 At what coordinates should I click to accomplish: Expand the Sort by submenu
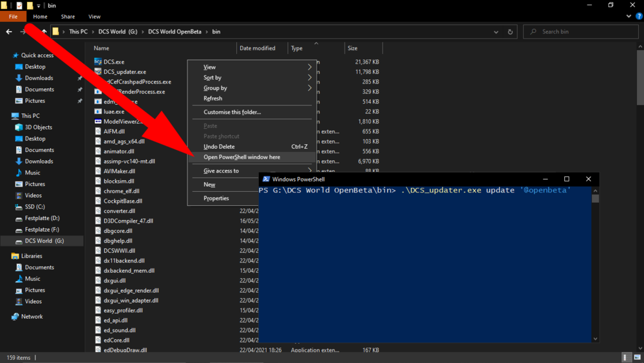point(309,77)
